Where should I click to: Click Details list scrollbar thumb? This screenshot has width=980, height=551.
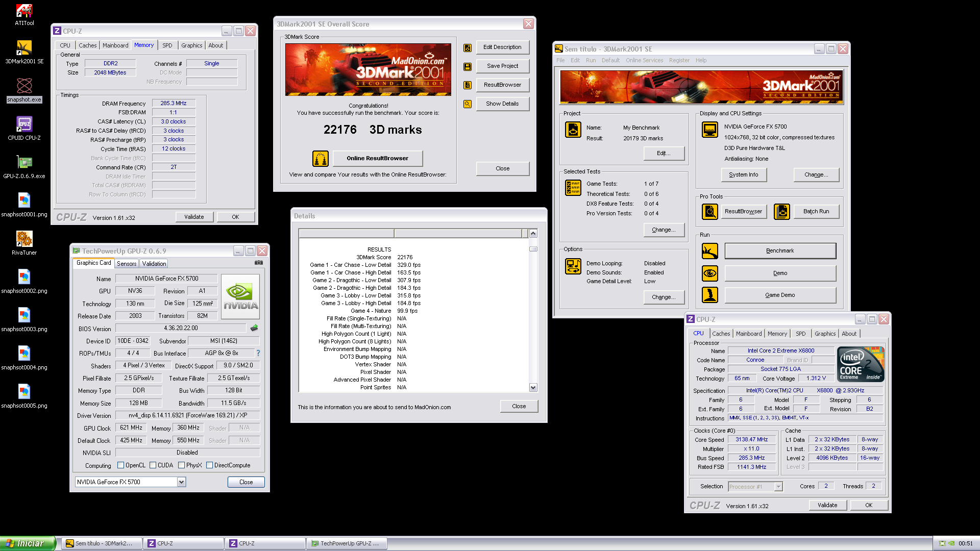(533, 249)
